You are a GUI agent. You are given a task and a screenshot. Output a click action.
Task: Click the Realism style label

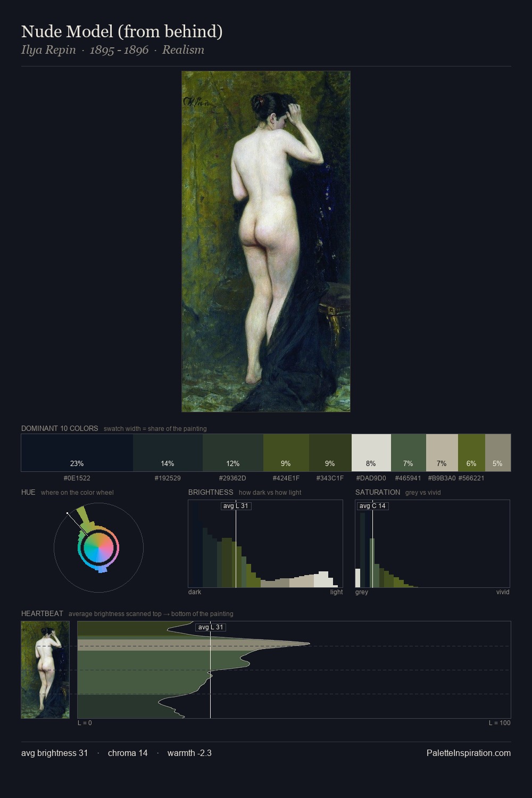click(x=183, y=50)
